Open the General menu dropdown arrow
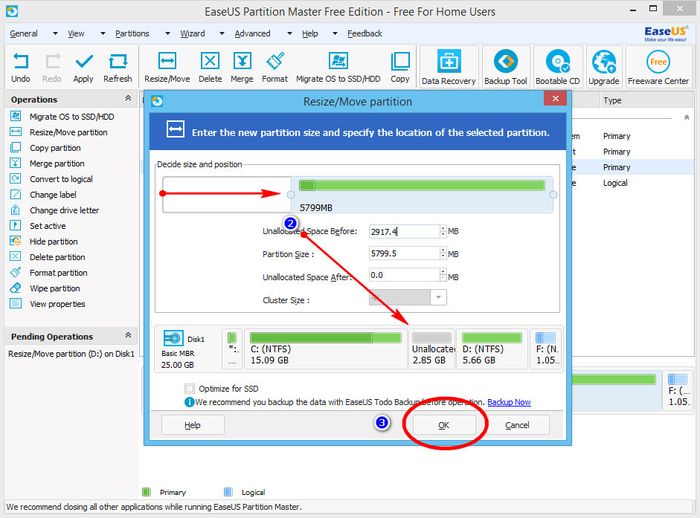 pos(55,33)
